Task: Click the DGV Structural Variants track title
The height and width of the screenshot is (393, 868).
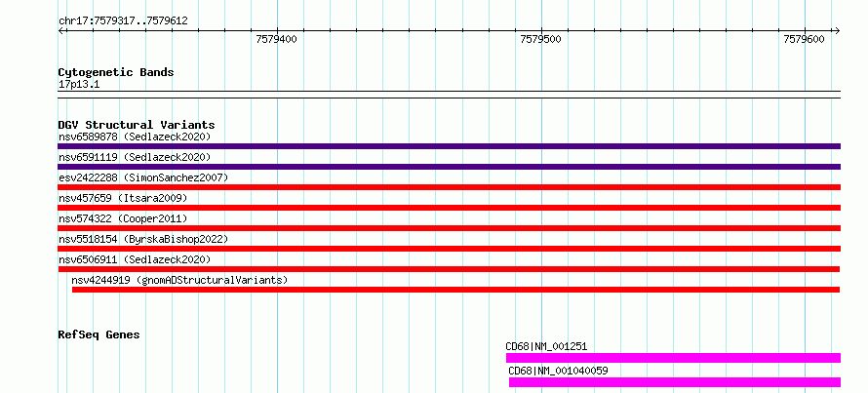Action: point(137,125)
